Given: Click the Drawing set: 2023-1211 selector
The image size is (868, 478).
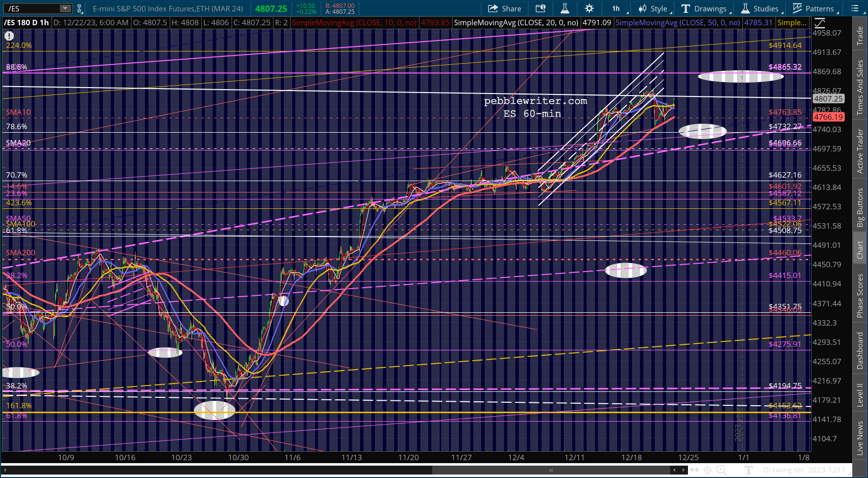Looking at the screenshot, I should point(804,470).
